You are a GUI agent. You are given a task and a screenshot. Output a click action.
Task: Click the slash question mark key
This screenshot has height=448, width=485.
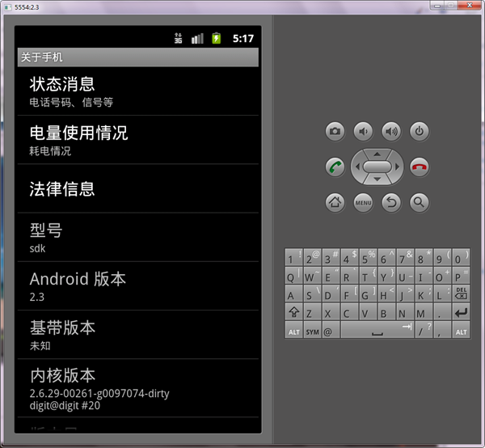[x=424, y=330]
